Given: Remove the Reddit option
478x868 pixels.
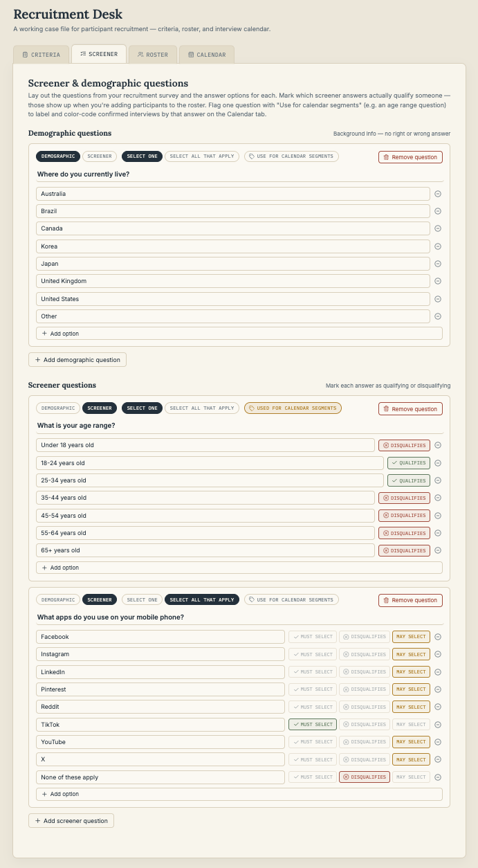Looking at the screenshot, I should (438, 707).
